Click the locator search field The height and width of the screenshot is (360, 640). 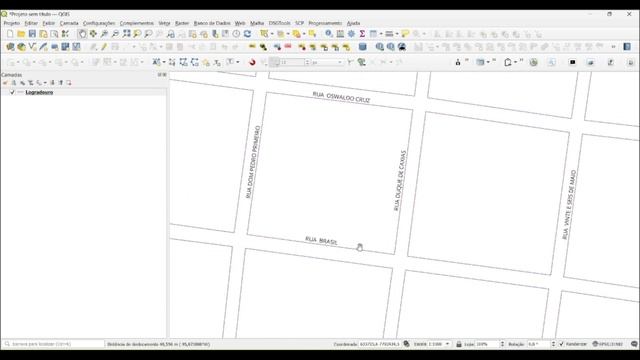[x=53, y=344]
